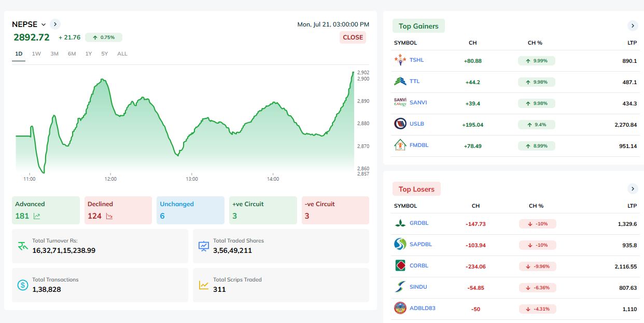The image size is (644, 323).
Task: Select the 5Y chart range tab
Action: (105, 54)
